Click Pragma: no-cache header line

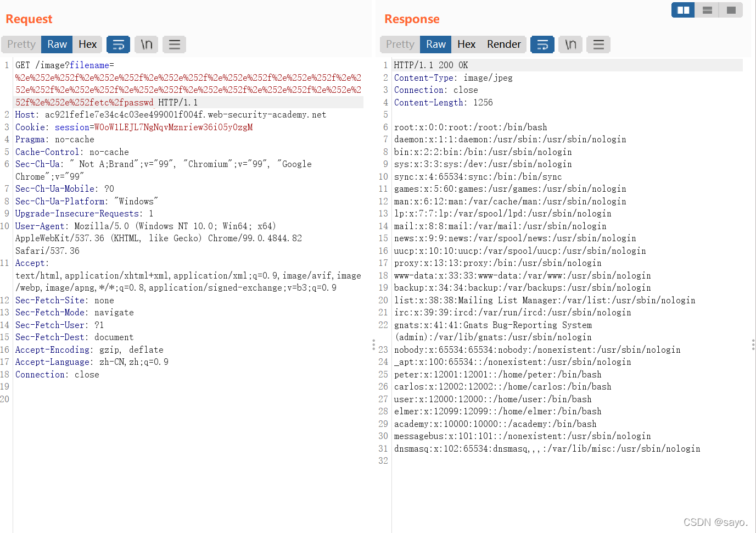click(x=55, y=140)
